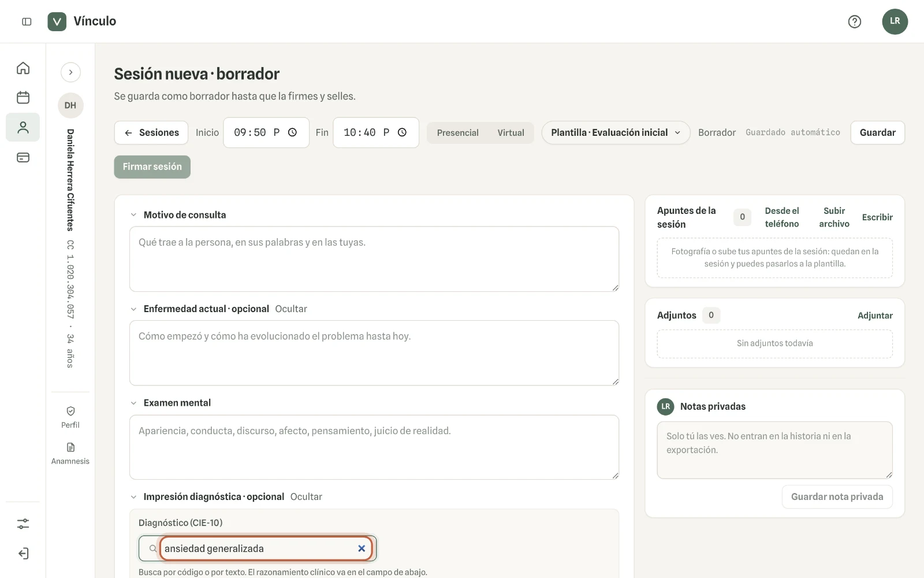Go back to Sesiones

click(x=151, y=132)
